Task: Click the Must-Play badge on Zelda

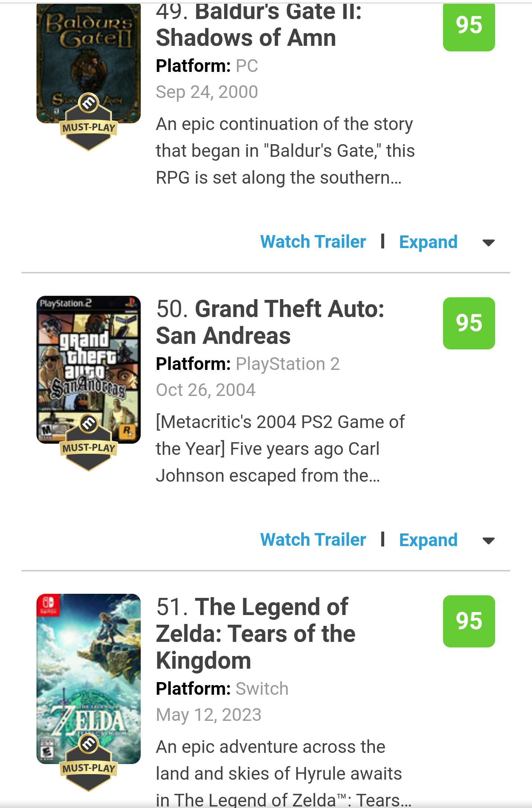Action: click(x=89, y=763)
